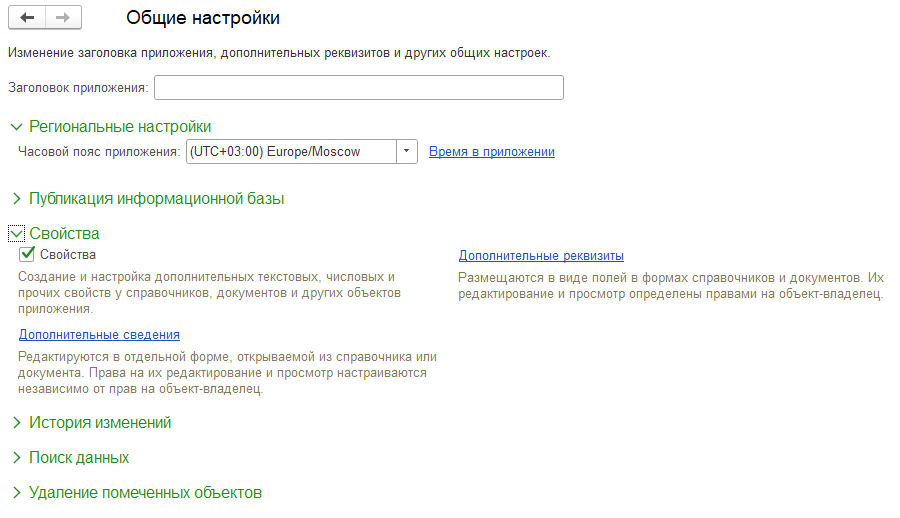Image resolution: width=900 pixels, height=518 pixels.
Task: Focus the Заголовок приложения input field
Action: (x=359, y=87)
